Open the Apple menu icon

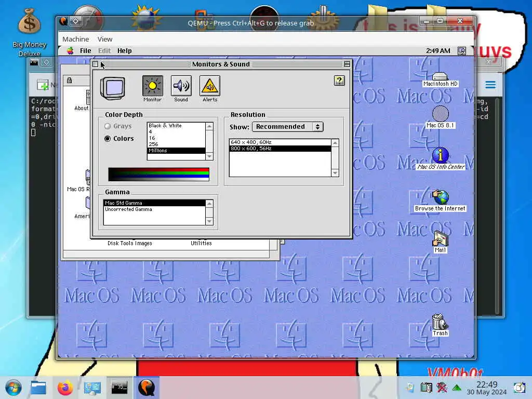pyautogui.click(x=70, y=50)
